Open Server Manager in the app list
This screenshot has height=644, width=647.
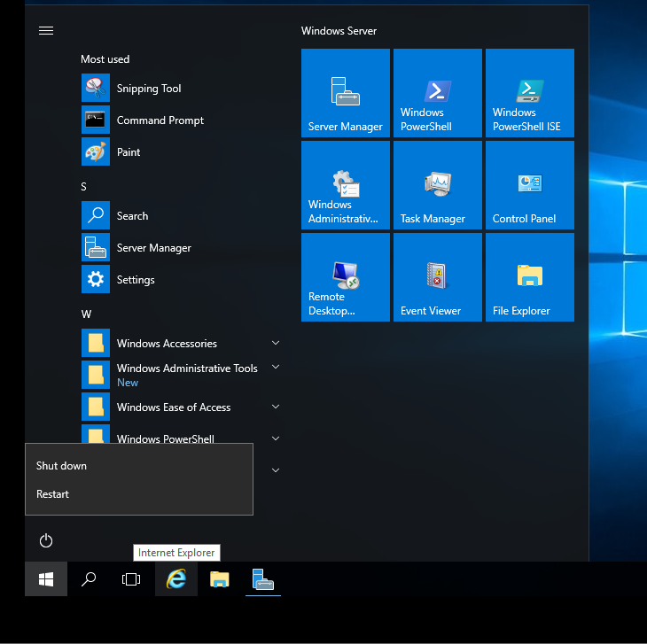tap(181, 247)
